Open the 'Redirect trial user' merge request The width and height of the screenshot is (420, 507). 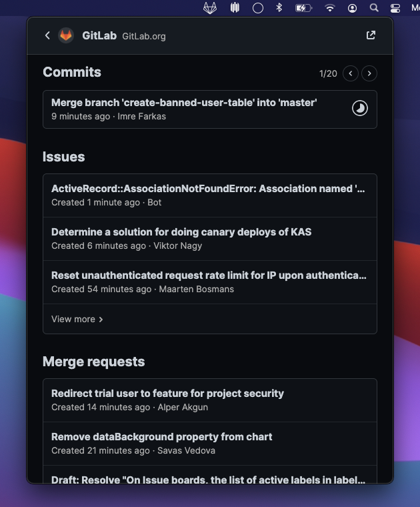click(x=210, y=400)
